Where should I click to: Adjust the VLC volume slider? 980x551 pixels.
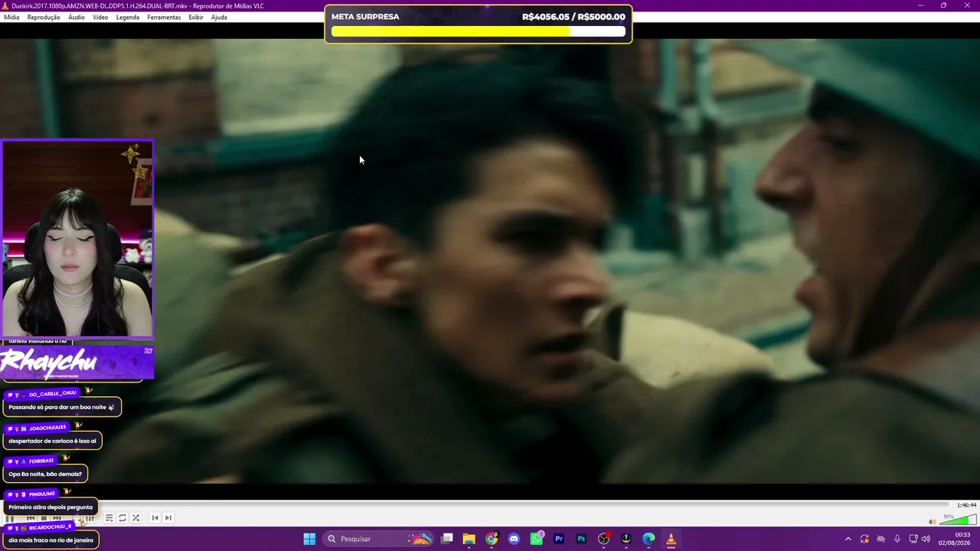[x=958, y=521]
